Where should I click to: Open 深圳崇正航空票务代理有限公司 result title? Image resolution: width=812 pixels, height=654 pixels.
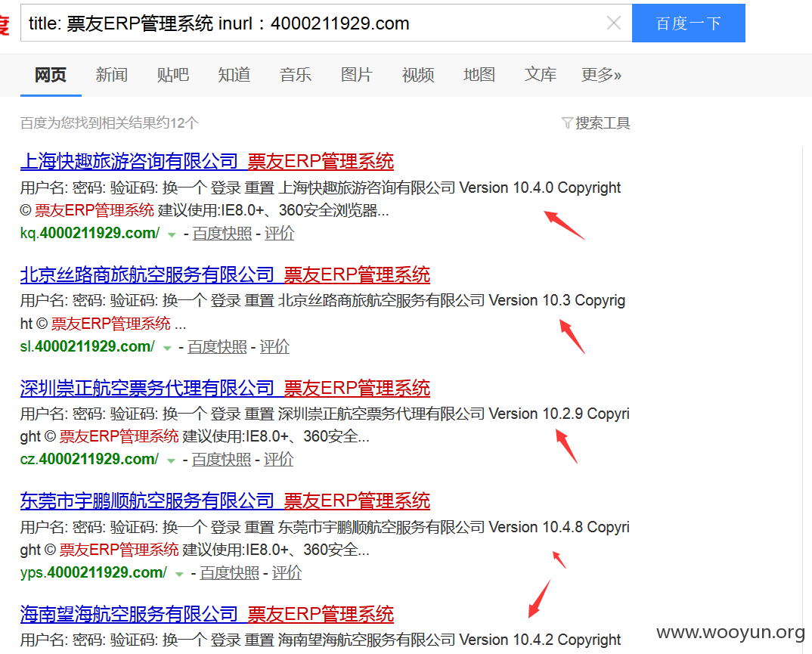tap(225, 388)
